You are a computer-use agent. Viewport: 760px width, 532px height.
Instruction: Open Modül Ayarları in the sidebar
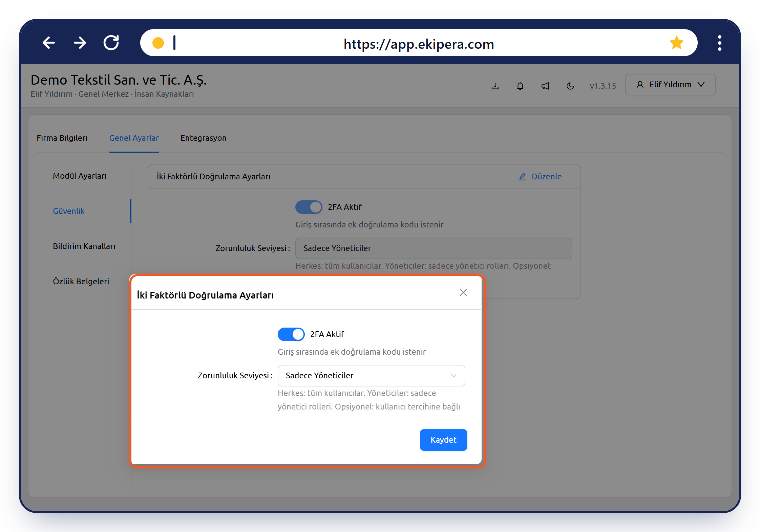pyautogui.click(x=80, y=176)
